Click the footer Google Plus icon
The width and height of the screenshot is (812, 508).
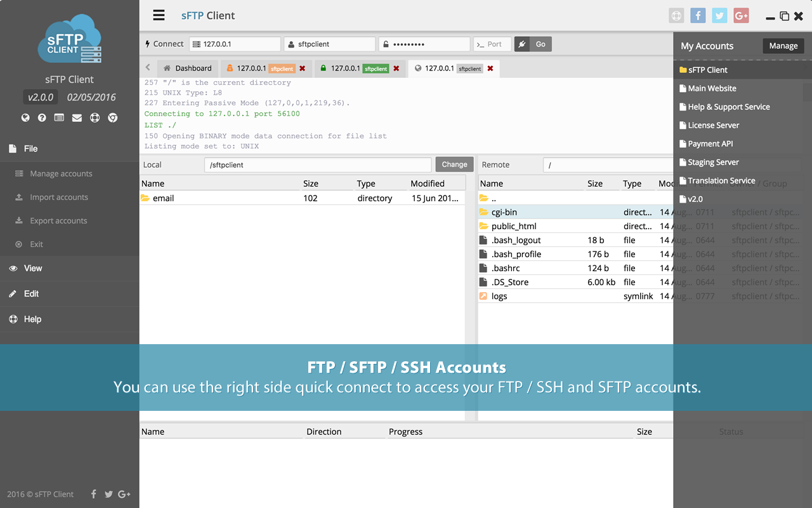(124, 494)
